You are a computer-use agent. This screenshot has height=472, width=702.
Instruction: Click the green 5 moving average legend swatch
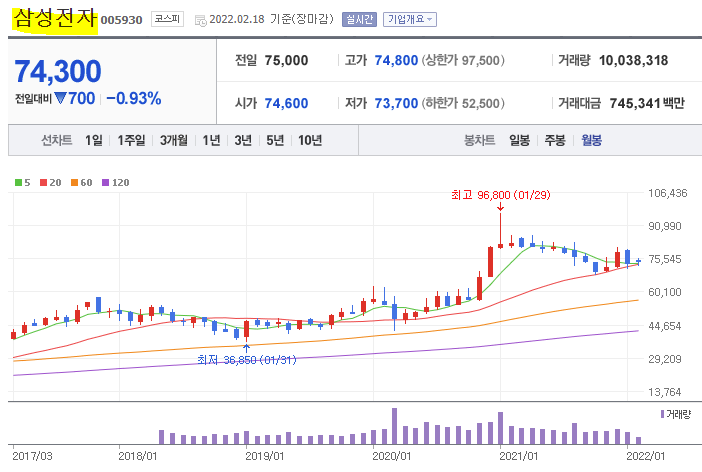(18, 183)
